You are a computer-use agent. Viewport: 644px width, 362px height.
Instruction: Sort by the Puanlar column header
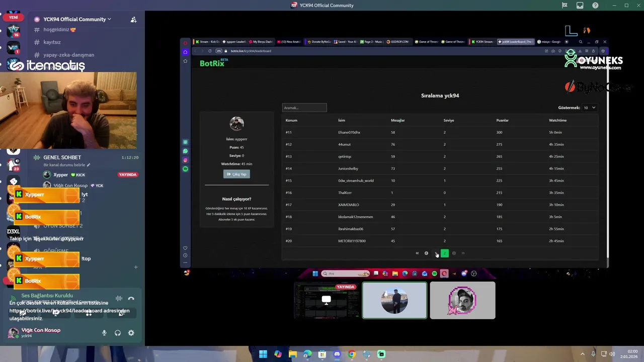[x=502, y=120]
